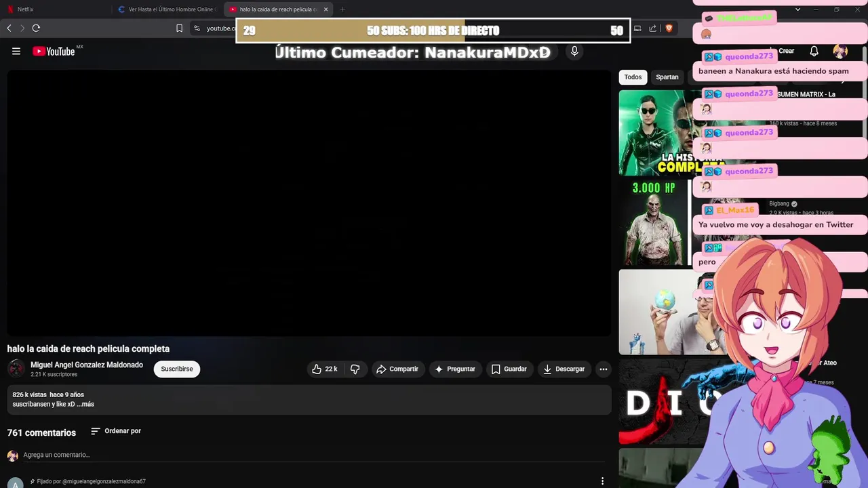Open YouTube notifications bell

tap(814, 51)
